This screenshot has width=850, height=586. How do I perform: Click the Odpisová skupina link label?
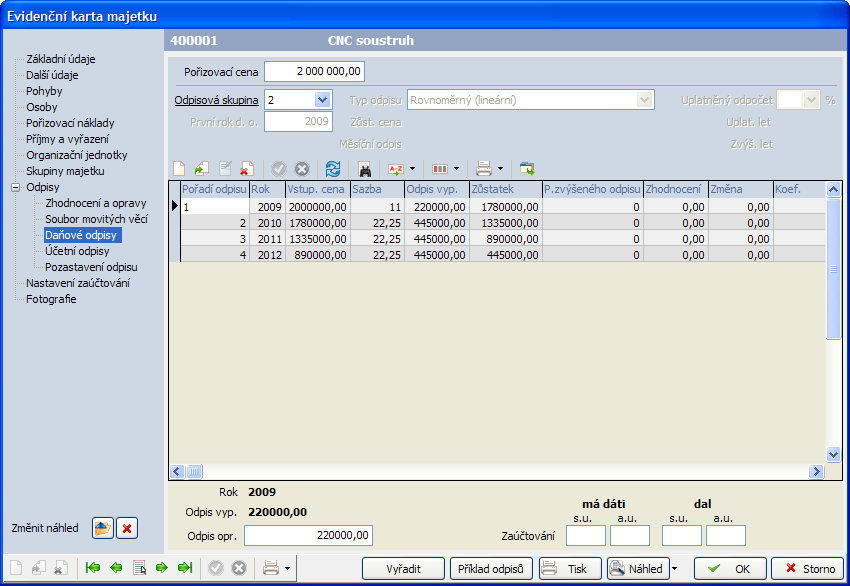[216, 100]
